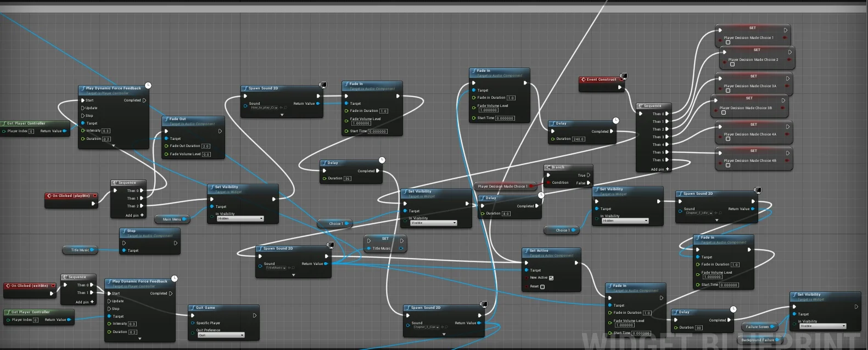The image size is (868, 350).
Task: Select the Main Menu variable node
Action: click(172, 219)
